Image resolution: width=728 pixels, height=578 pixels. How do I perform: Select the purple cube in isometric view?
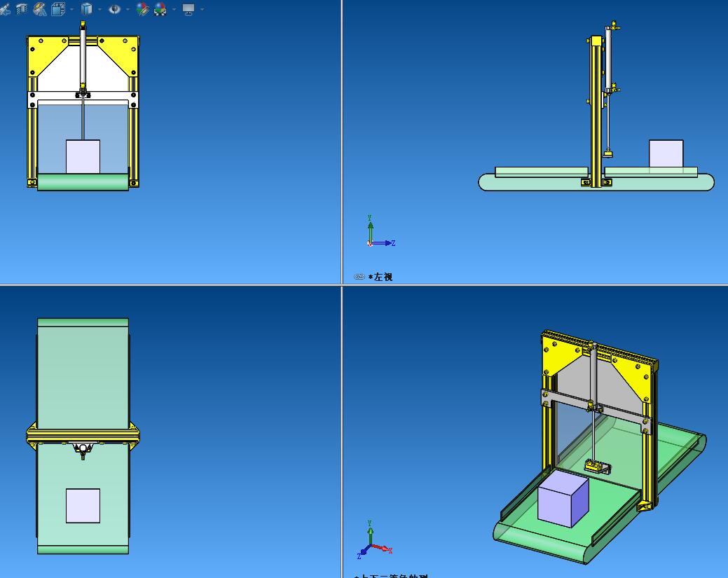tap(563, 498)
